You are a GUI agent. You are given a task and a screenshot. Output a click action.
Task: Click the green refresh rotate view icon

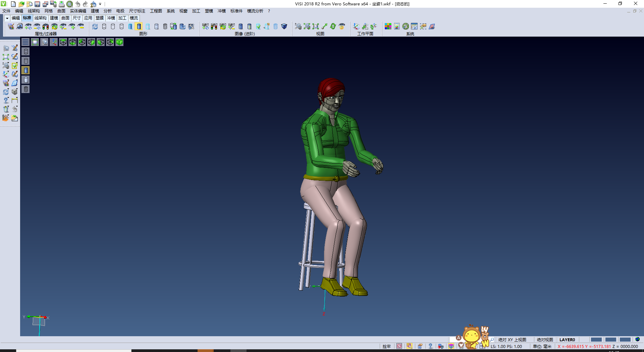tap(333, 27)
